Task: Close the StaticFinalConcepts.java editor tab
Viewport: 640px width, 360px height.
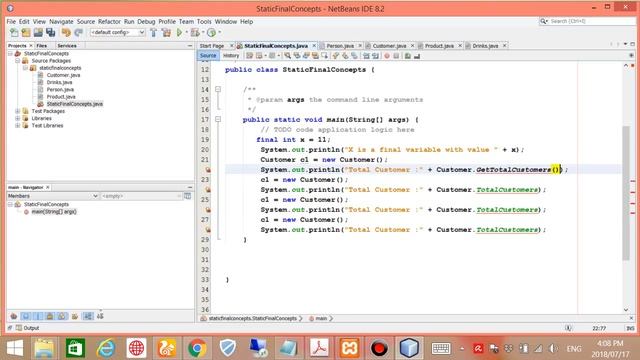Action: [x=314, y=46]
